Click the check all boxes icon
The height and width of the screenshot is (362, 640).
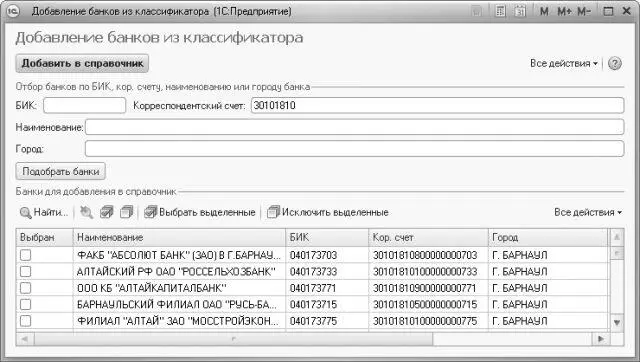click(x=107, y=212)
